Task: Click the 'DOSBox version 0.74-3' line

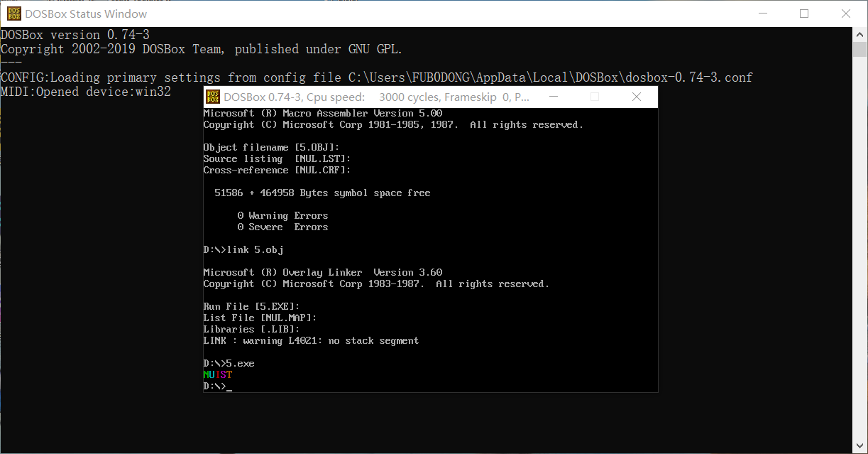Action: [75, 35]
